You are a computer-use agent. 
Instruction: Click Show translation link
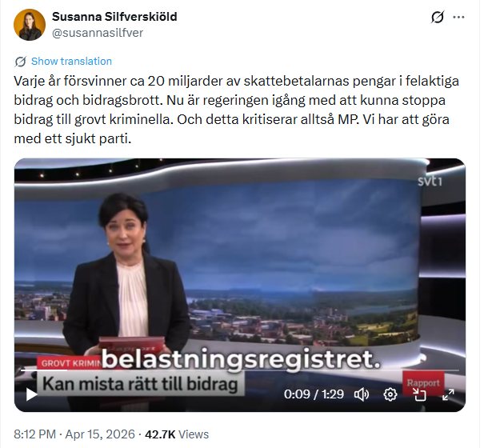coord(72,61)
